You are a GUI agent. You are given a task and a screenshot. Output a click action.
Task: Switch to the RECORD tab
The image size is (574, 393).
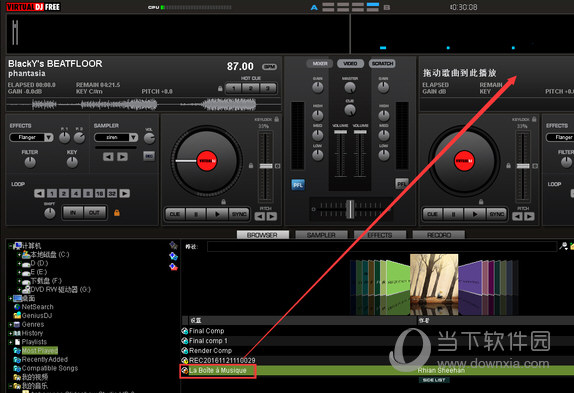click(x=439, y=235)
